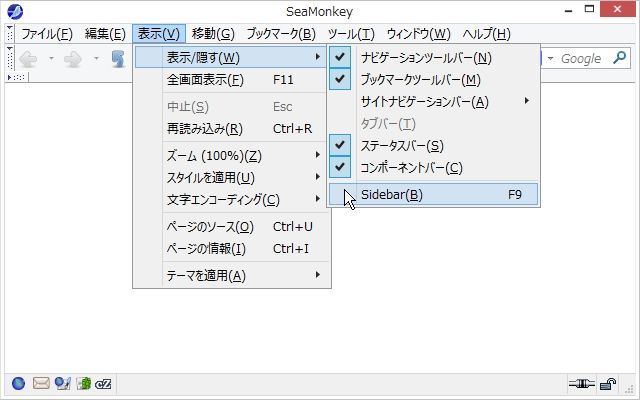Screen dimensions: 640x400
Task: Expand スタイルを適用(U) submenu
Action: point(231,178)
